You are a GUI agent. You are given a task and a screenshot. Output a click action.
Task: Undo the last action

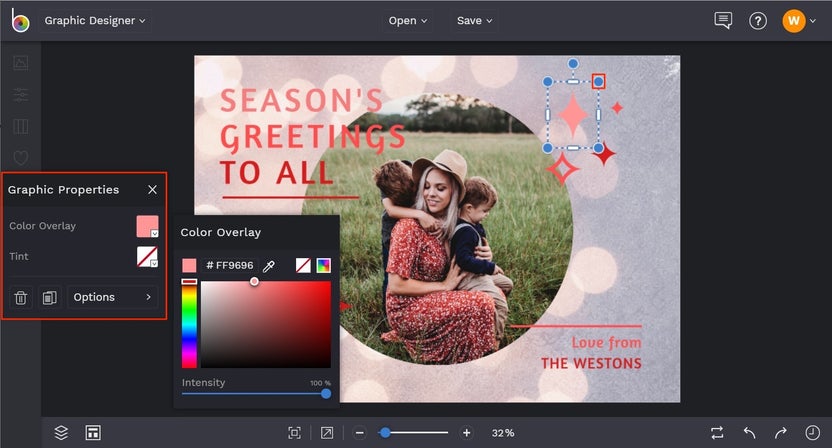[749, 433]
